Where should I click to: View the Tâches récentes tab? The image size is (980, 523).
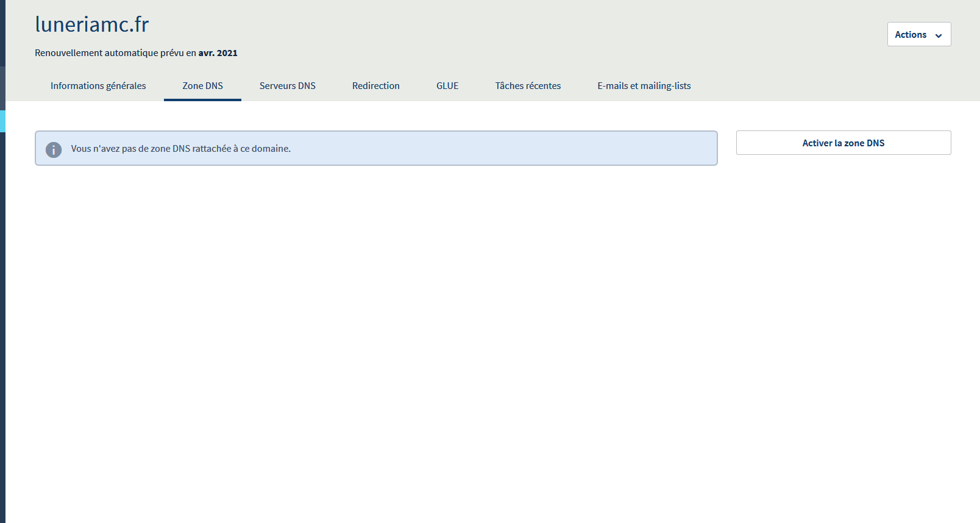point(528,86)
